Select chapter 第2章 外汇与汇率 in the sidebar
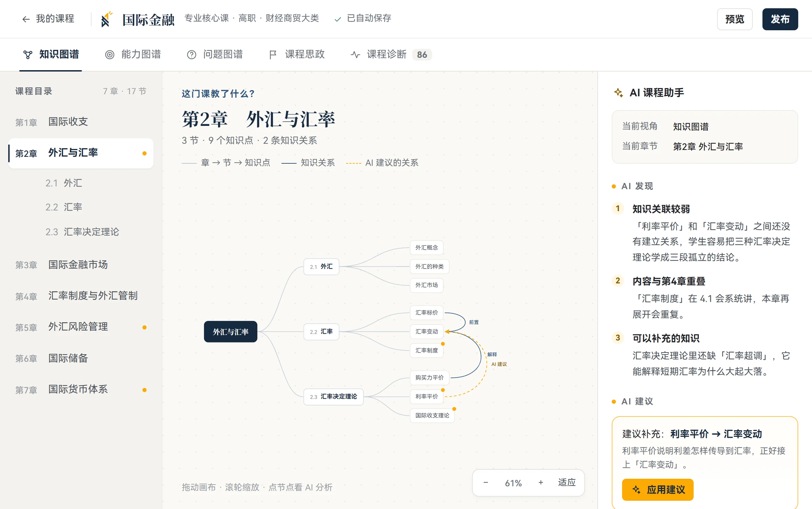This screenshot has width=812, height=509. [x=81, y=153]
